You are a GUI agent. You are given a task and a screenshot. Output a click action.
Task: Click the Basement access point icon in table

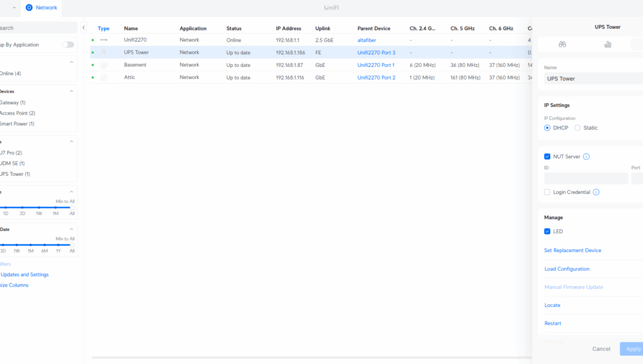pos(103,65)
